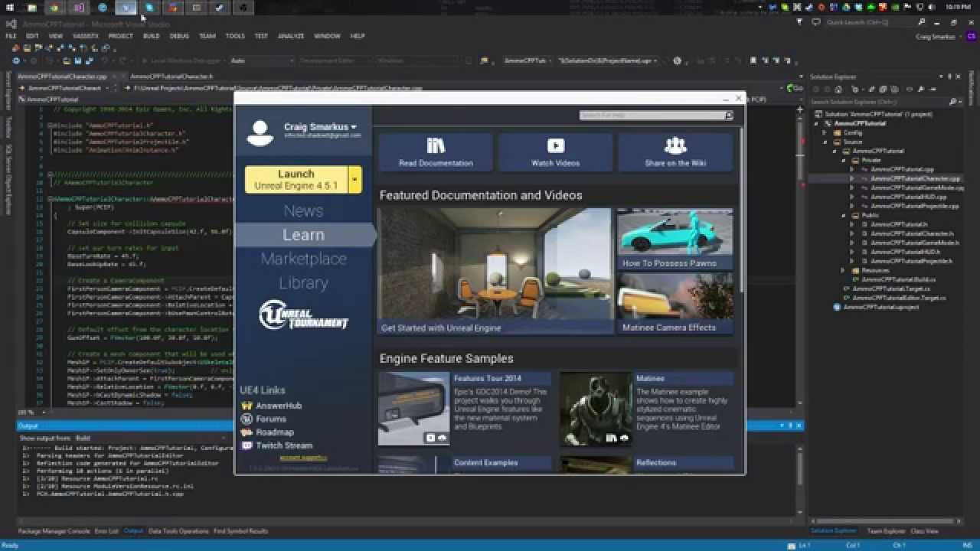Viewport: 980px width, 551px height.
Task: Click Launch Unreal Engine 4.5.1 button
Action: pyautogui.click(x=296, y=180)
